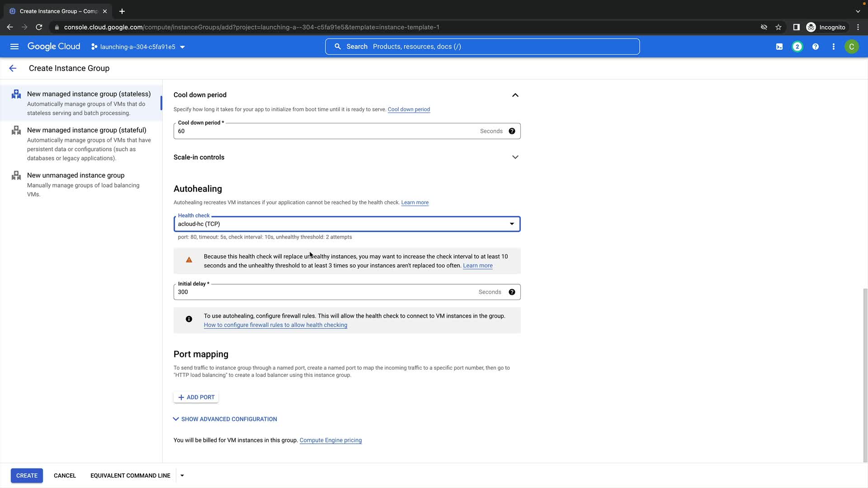Click the Initial delay input field
Image resolution: width=868 pixels, height=488 pixels.
click(x=325, y=292)
